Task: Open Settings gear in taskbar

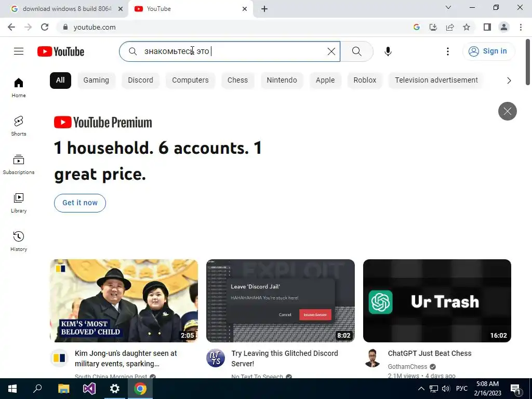Action: (115, 389)
